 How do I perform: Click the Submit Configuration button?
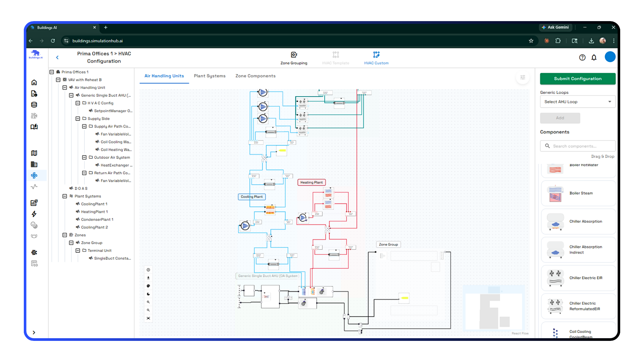(577, 79)
